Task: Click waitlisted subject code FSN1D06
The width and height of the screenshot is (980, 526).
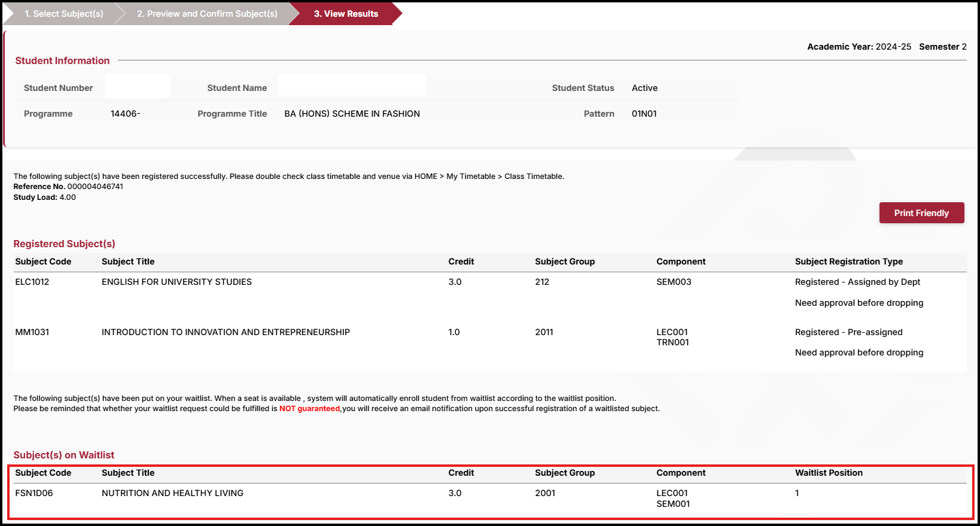Action: 34,493
